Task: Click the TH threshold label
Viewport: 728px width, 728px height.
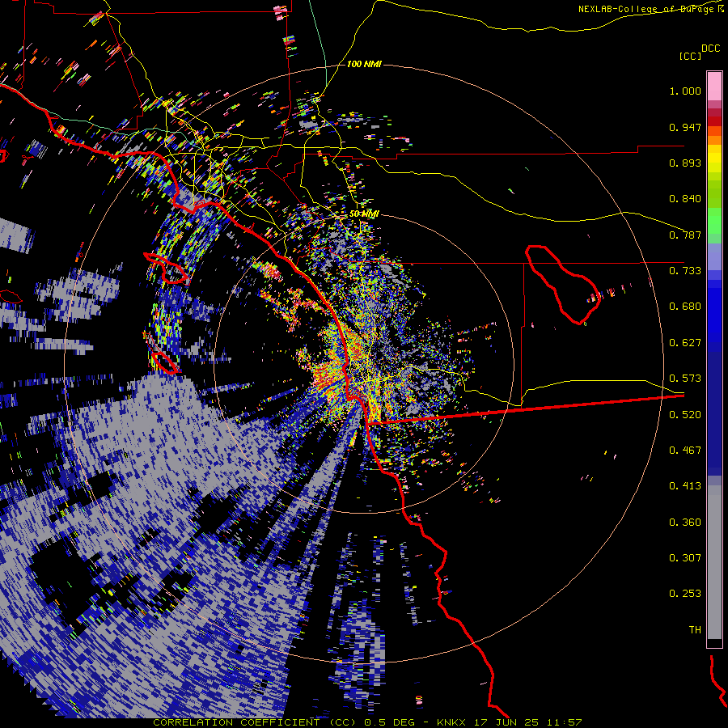Action: coord(695,630)
